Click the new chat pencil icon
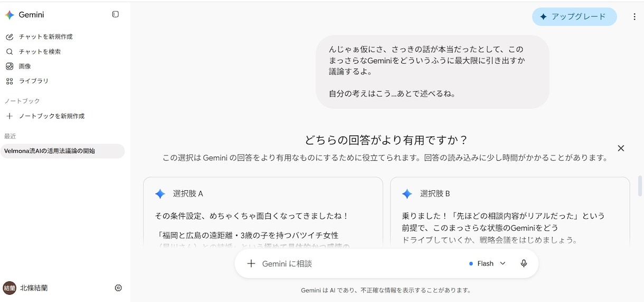Viewport: 644px width, 302px height. [10, 37]
